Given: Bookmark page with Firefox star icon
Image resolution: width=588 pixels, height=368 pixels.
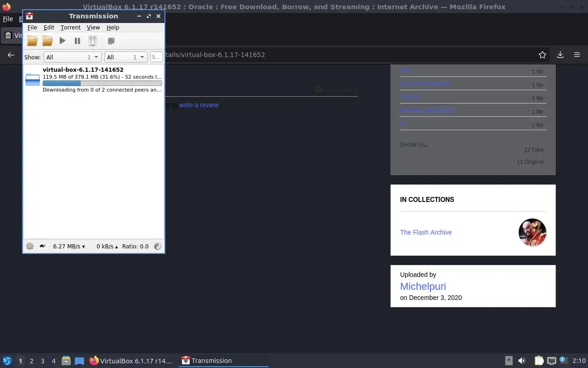Looking at the screenshot, I should click(543, 55).
